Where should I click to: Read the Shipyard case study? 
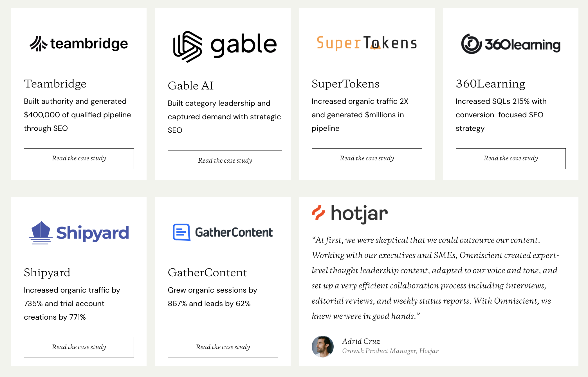pyautogui.click(x=79, y=347)
